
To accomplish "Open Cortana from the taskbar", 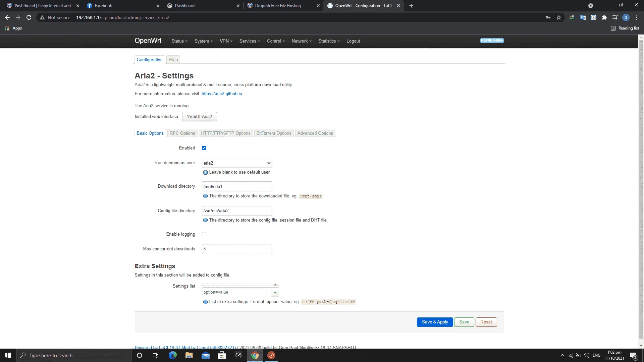I will 140,355.
